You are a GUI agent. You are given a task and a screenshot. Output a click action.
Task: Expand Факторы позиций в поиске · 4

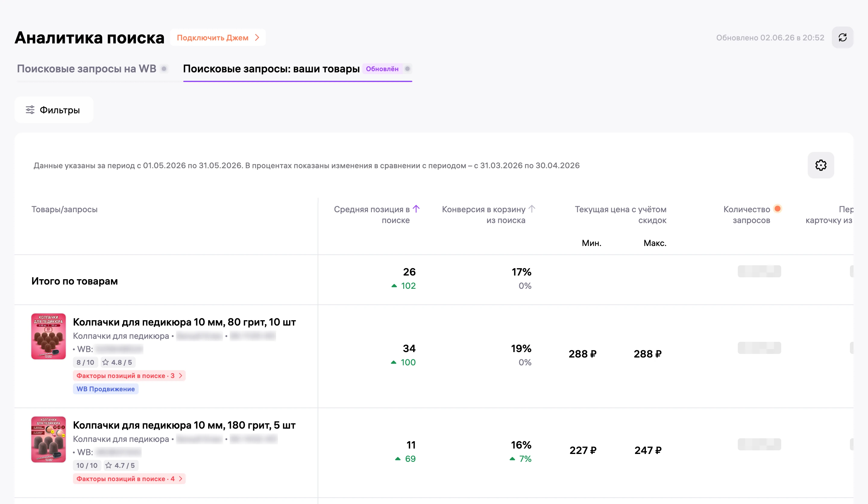click(129, 478)
